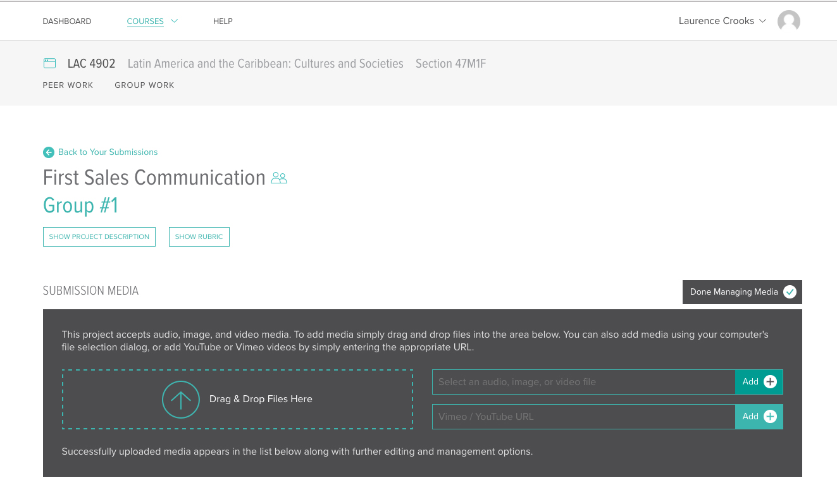
Task: Click the Section 47M1F text
Action: tap(451, 64)
